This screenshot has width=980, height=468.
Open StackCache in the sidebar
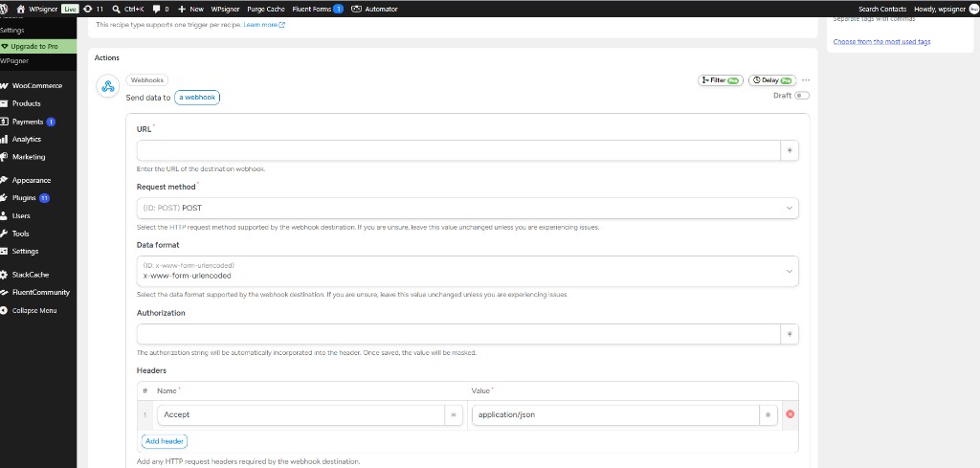point(31,275)
